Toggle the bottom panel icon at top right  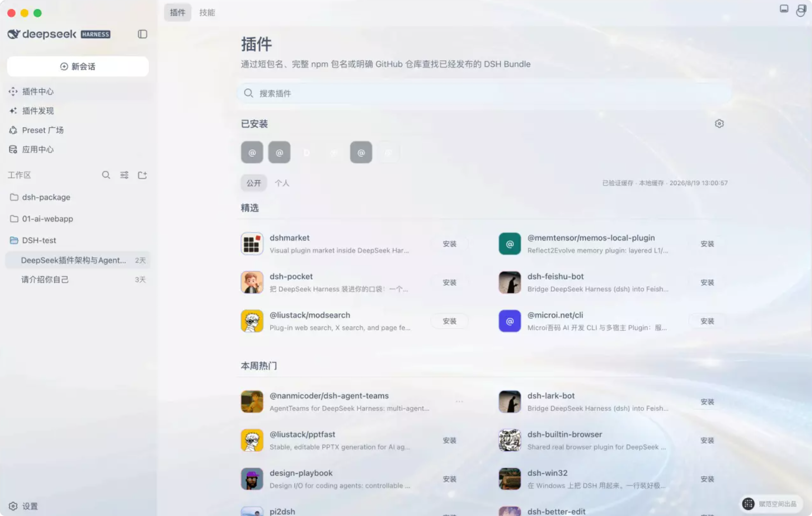tap(784, 9)
